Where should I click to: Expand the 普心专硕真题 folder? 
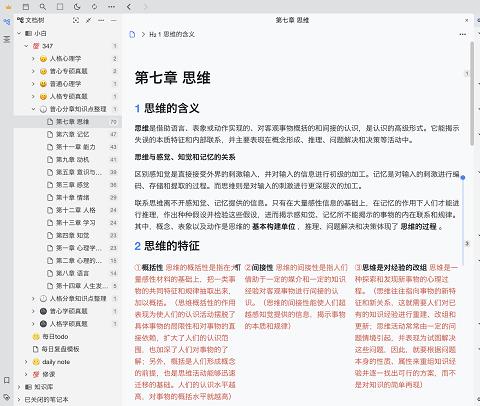(x=33, y=71)
